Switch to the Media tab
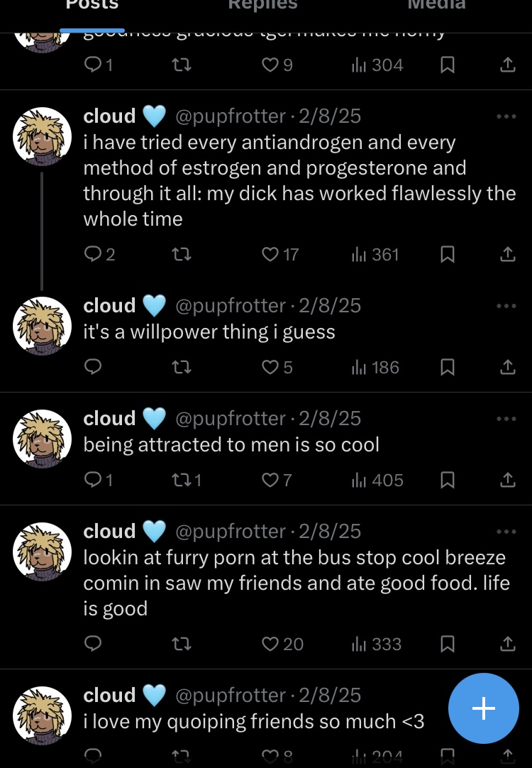 click(436, 6)
